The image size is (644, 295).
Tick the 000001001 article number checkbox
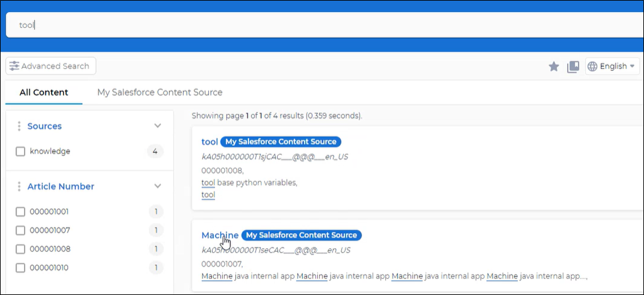click(x=20, y=212)
